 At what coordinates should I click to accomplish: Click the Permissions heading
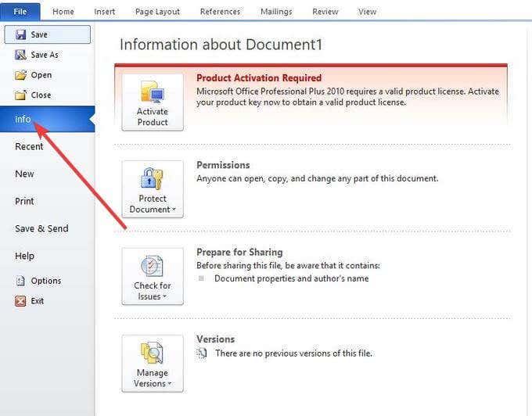[x=223, y=165]
